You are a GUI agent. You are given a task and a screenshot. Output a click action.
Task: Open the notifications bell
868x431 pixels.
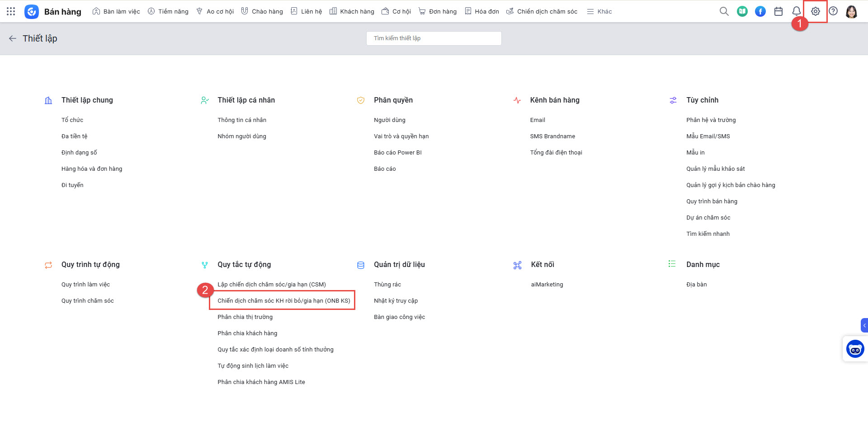tap(796, 11)
